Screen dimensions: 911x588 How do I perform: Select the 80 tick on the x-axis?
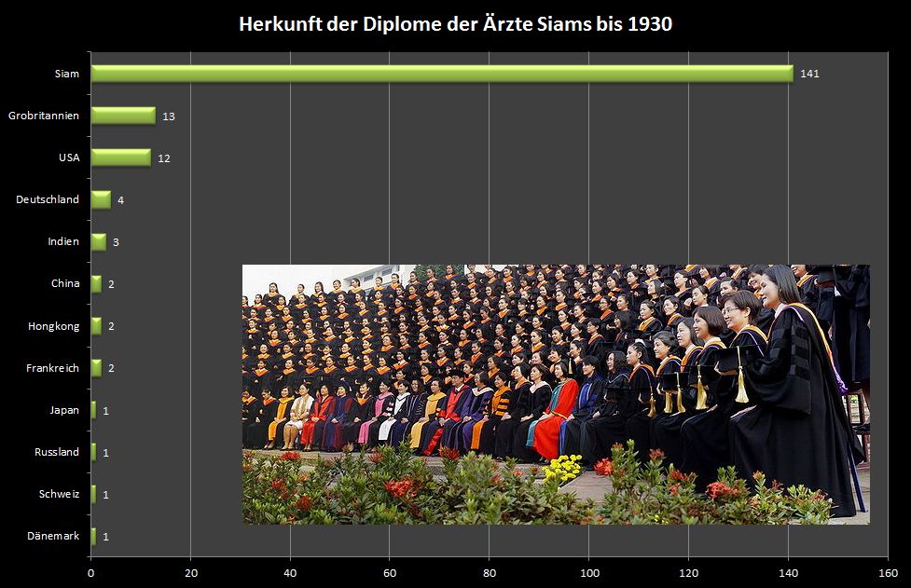490,573
